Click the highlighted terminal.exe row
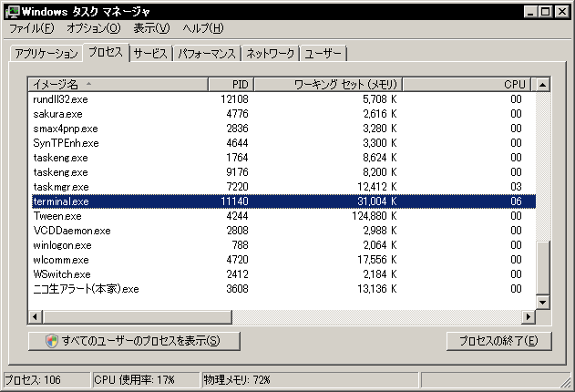575x392 pixels. pyautogui.click(x=283, y=201)
